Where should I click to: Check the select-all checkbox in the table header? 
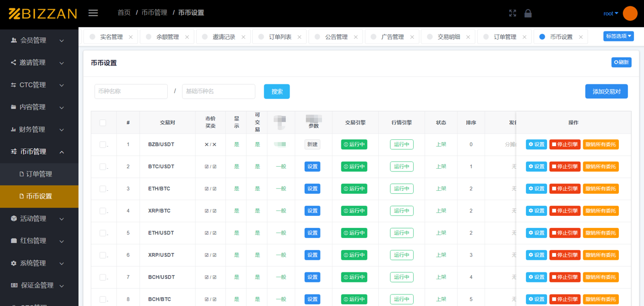pyautogui.click(x=103, y=122)
